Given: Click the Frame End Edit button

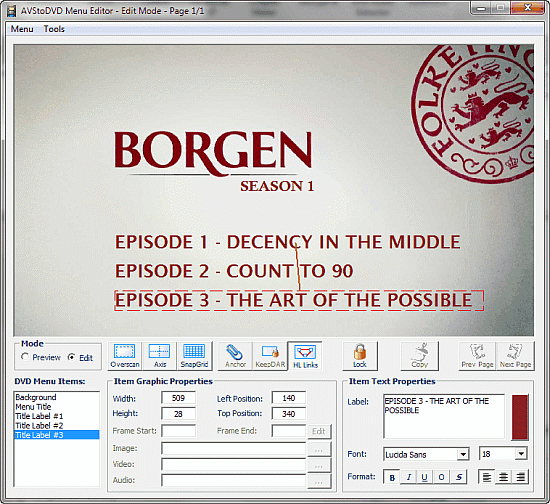Looking at the screenshot, I should (318, 431).
